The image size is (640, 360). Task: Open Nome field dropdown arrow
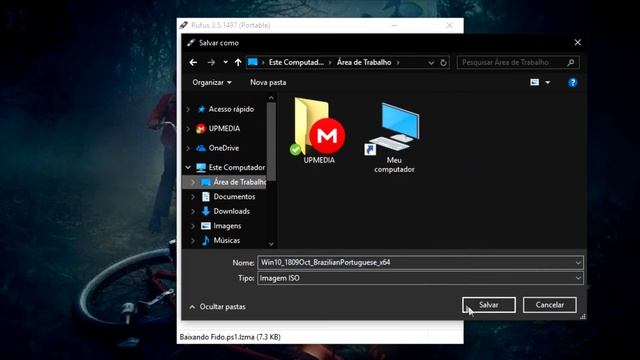pos(578,263)
